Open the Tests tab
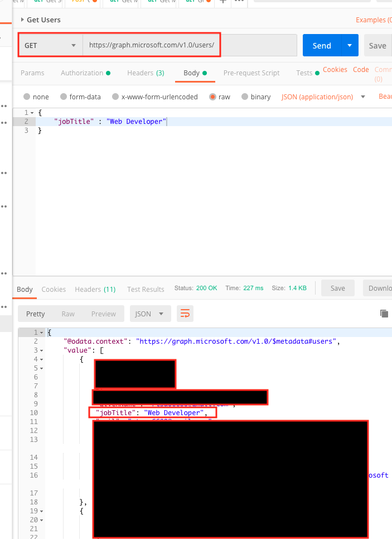This screenshot has height=539, width=392. tap(307, 73)
